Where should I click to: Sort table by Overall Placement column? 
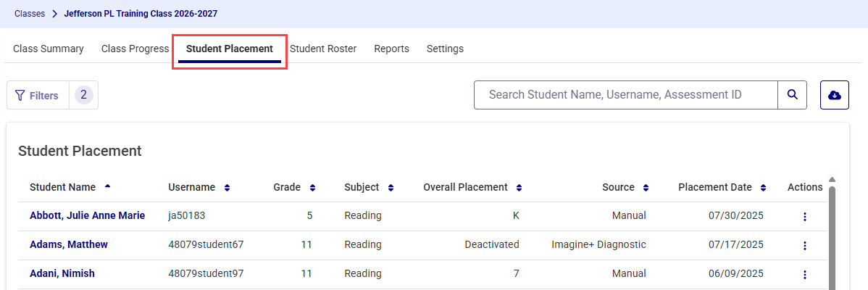[x=519, y=188]
